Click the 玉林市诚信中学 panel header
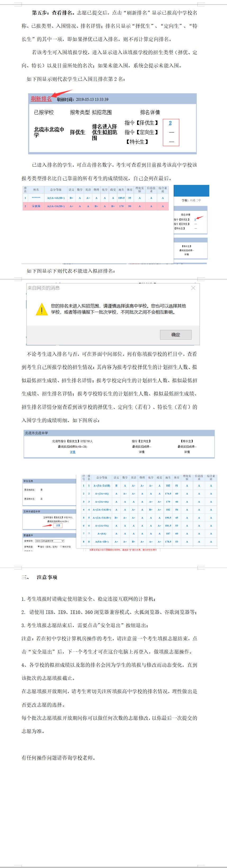Image resolution: width=227 pixels, height=868 pixels. click(x=49, y=511)
